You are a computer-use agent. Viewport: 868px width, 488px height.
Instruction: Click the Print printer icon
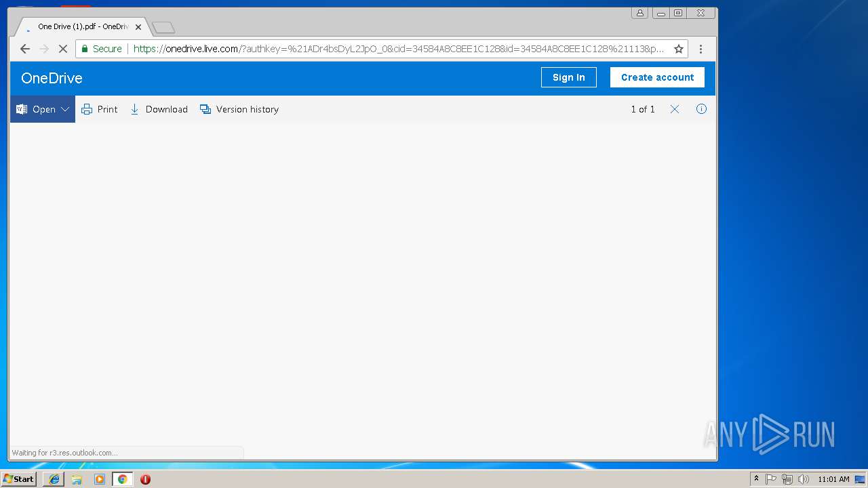pos(87,109)
